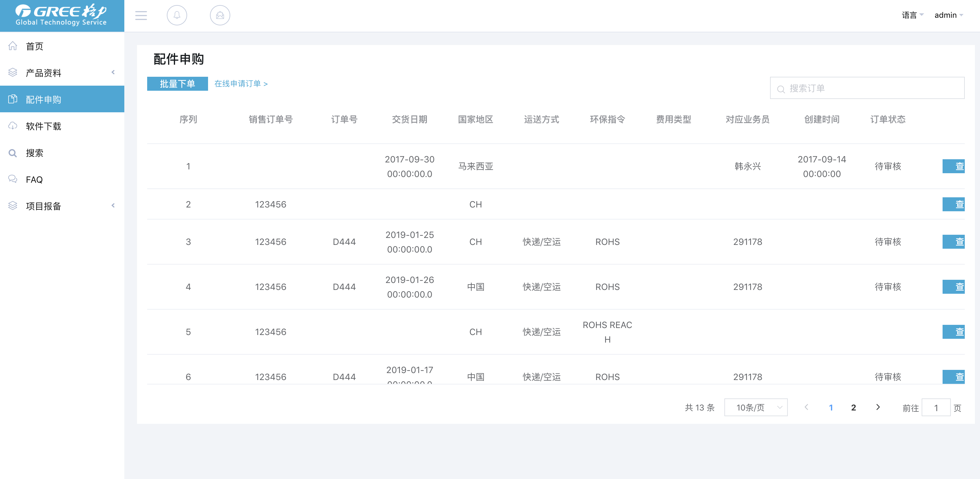
Task: Focus the 前往 page number input
Action: (936, 408)
